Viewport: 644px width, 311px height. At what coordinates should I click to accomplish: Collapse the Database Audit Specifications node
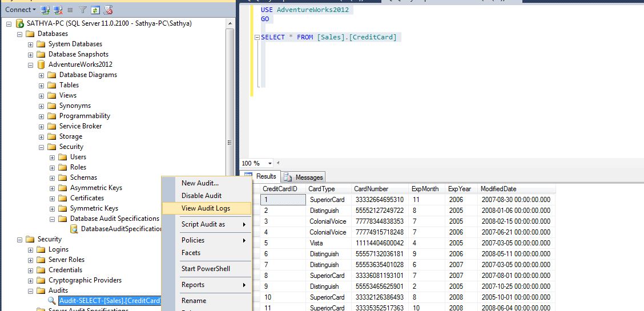(52, 219)
